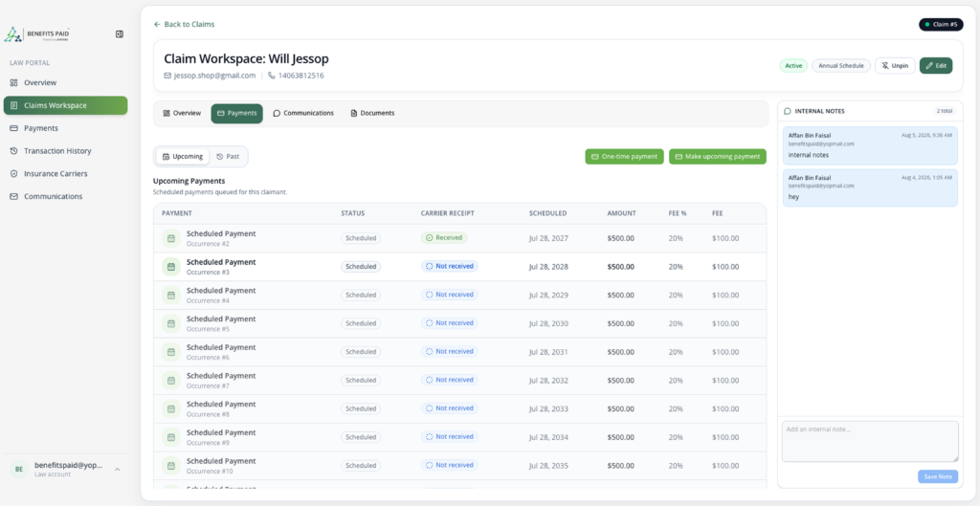Image resolution: width=980 pixels, height=506 pixels.
Task: Focus the Add an internal note field
Action: 870,442
